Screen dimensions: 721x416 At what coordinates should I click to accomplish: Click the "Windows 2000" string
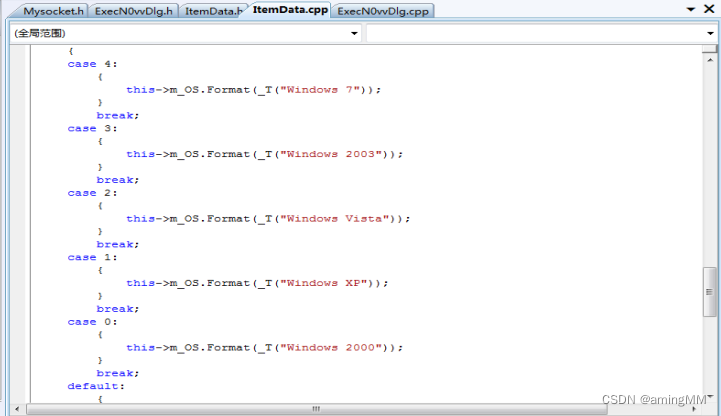(x=331, y=348)
